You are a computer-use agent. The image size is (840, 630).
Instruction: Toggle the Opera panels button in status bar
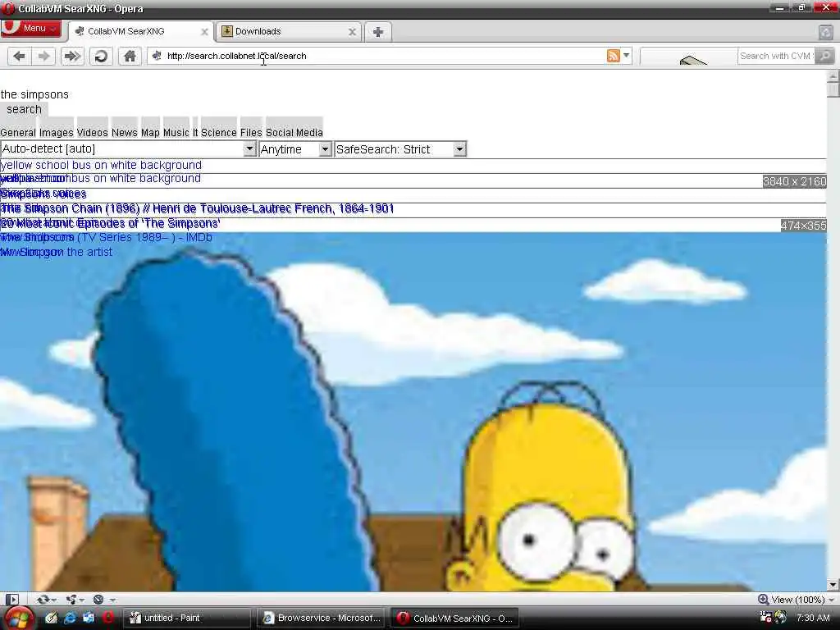tap(12, 599)
